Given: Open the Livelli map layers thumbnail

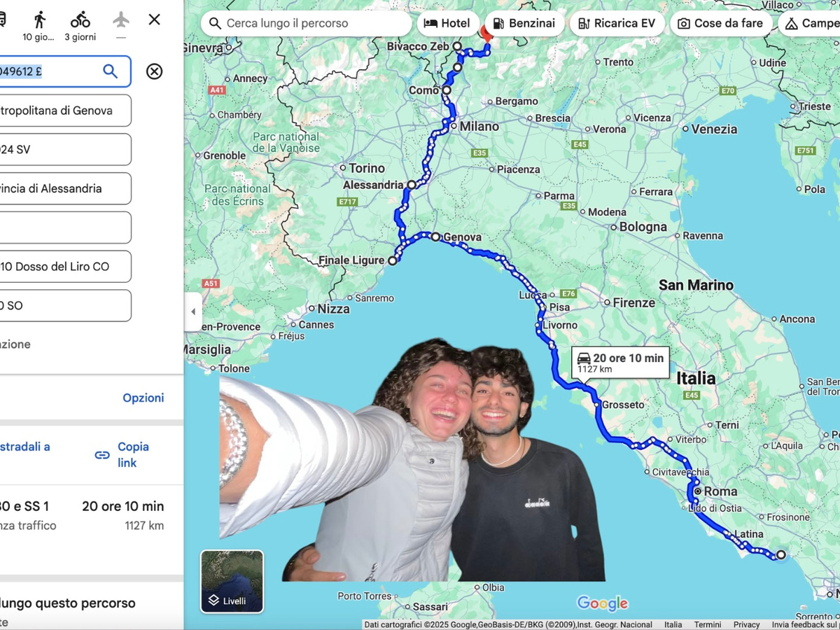Looking at the screenshot, I should [x=232, y=581].
